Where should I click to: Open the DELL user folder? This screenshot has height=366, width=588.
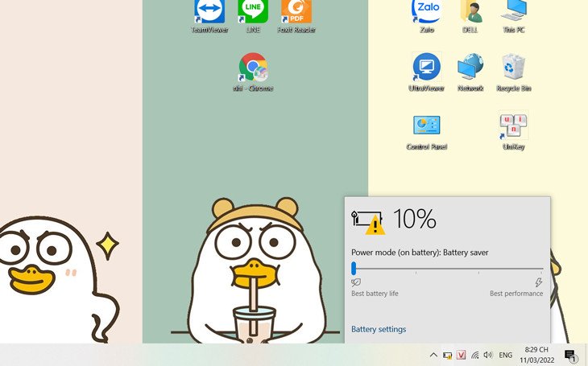point(470,13)
